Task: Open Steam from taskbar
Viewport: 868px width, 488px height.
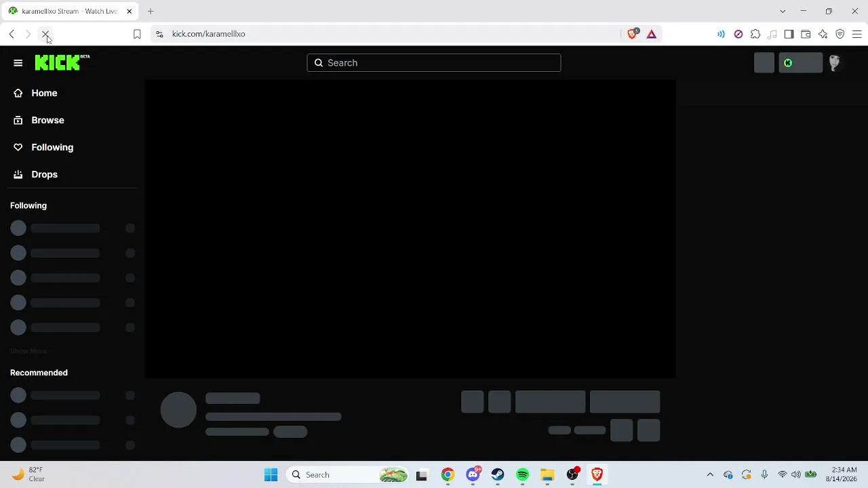Action: click(x=498, y=475)
